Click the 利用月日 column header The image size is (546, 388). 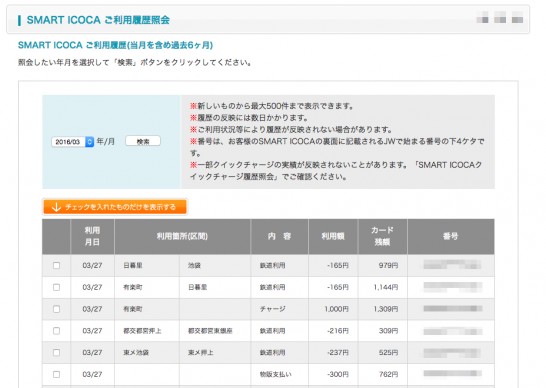(x=92, y=236)
